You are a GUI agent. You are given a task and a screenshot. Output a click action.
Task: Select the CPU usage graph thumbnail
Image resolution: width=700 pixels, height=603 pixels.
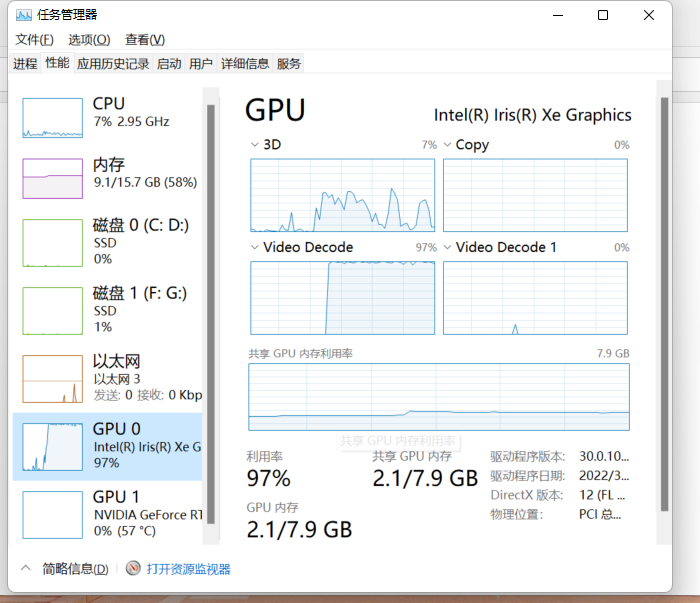pyautogui.click(x=53, y=118)
